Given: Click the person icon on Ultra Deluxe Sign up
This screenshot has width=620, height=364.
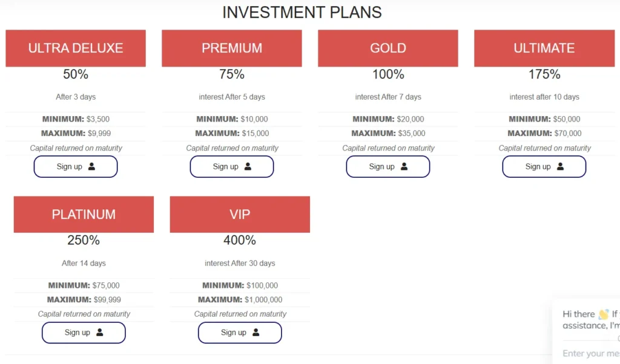Looking at the screenshot, I should click(91, 167).
